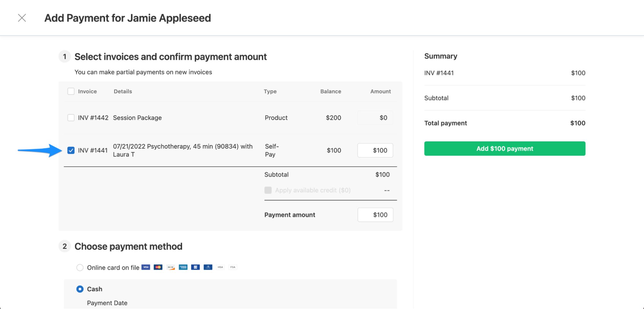
Task: Click the Amount field for INV #1442
Action: [375, 117]
